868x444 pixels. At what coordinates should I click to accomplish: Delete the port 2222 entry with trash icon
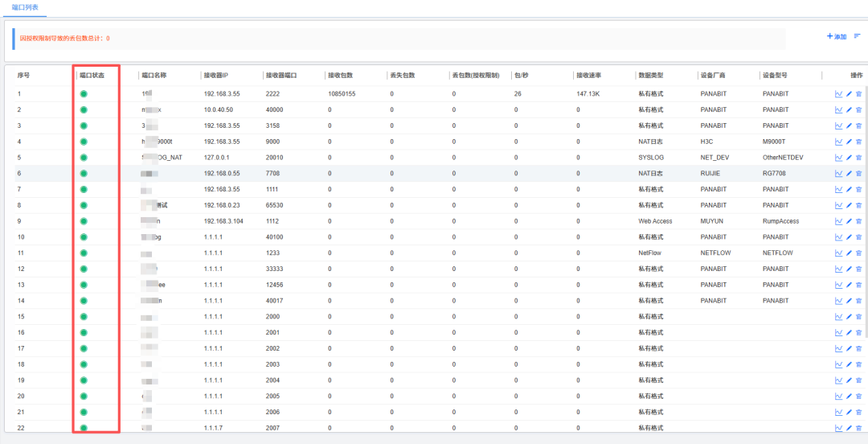tap(858, 94)
